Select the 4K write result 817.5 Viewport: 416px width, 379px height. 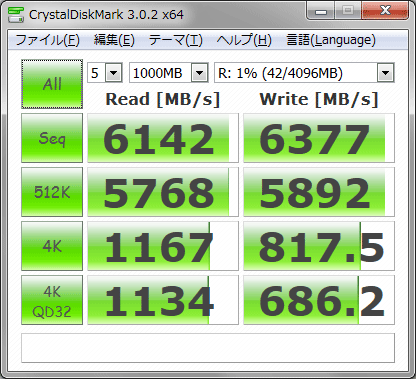[x=319, y=246]
